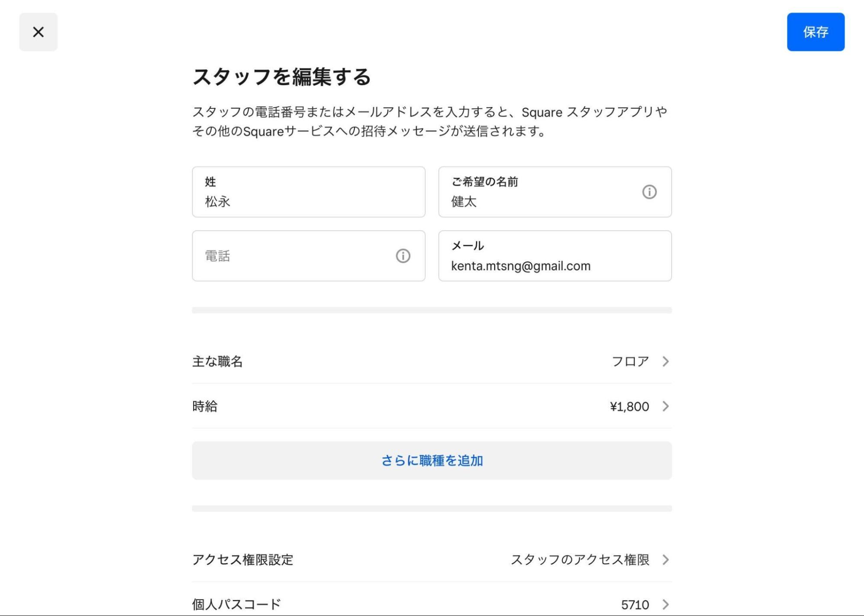Open the フロア job title link
This screenshot has height=616, width=864.
(x=630, y=361)
